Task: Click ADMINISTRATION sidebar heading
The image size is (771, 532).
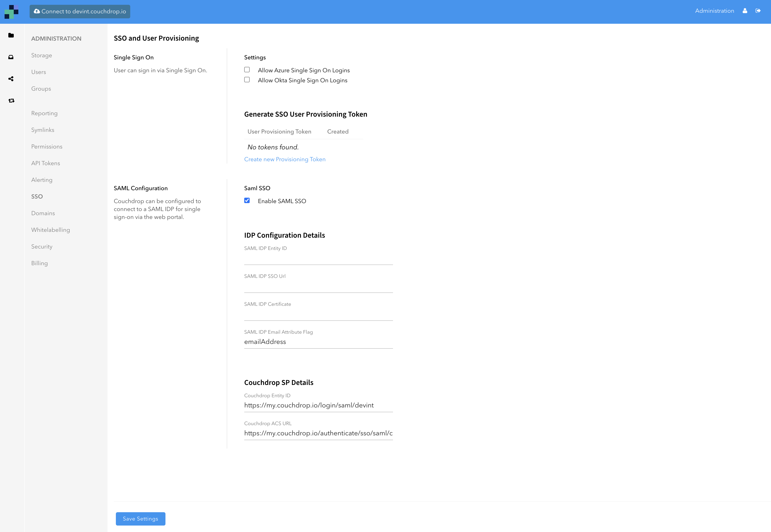Action: [x=56, y=39]
